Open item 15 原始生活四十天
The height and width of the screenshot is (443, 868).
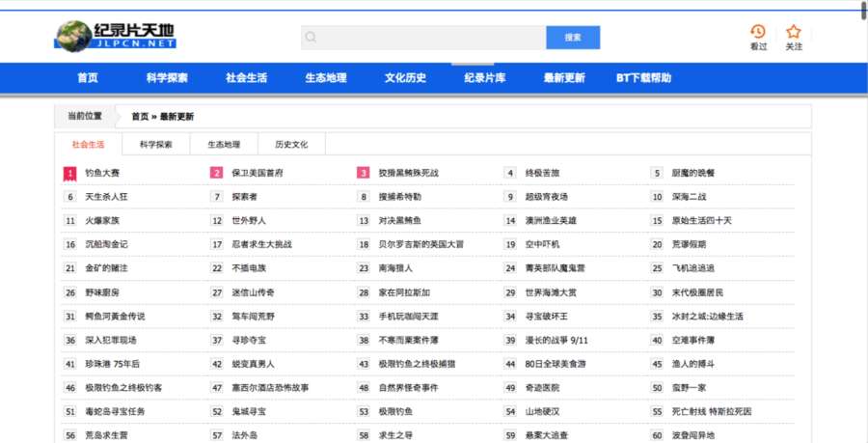(702, 220)
